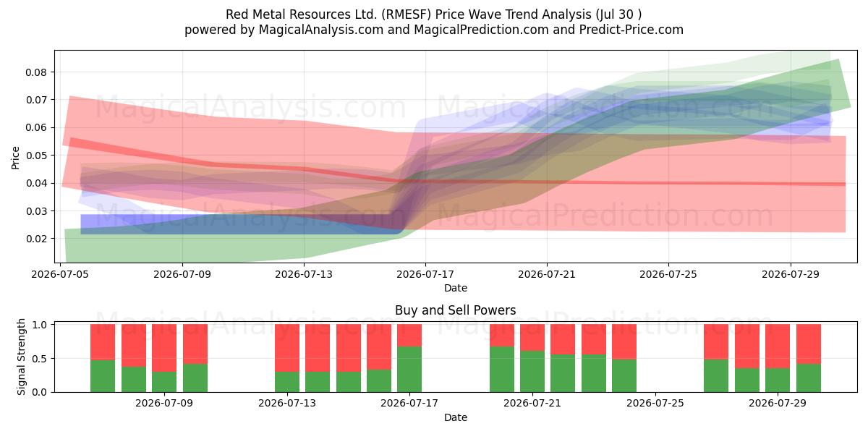The image size is (868, 434).
Task: Click the thick red trend line near 2026-07-25
Action: coord(668,182)
